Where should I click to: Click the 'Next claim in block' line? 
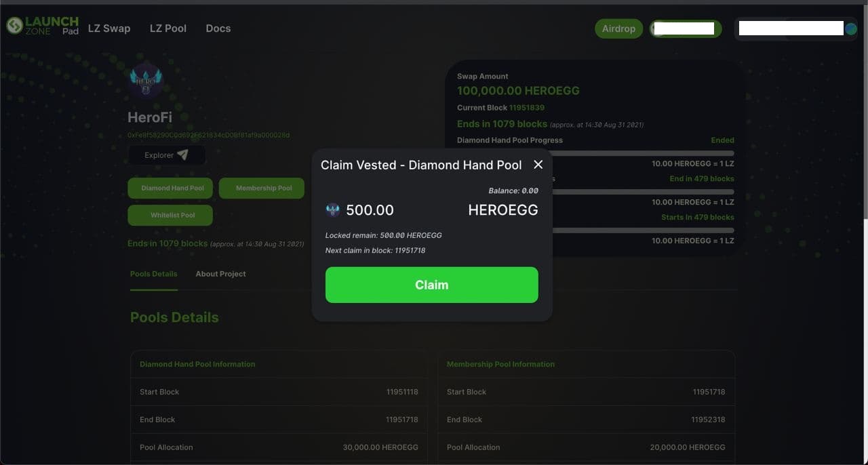click(x=376, y=250)
